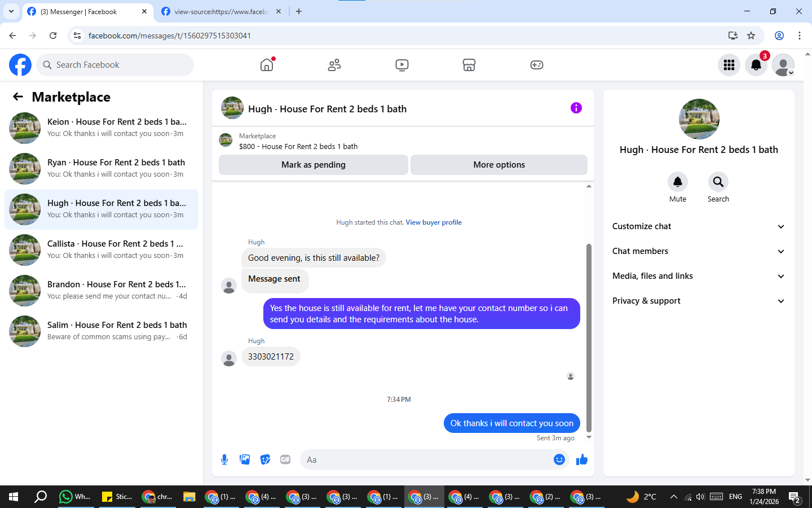Viewport: 812px width, 508px height.
Task: Click More options button
Action: point(499,165)
